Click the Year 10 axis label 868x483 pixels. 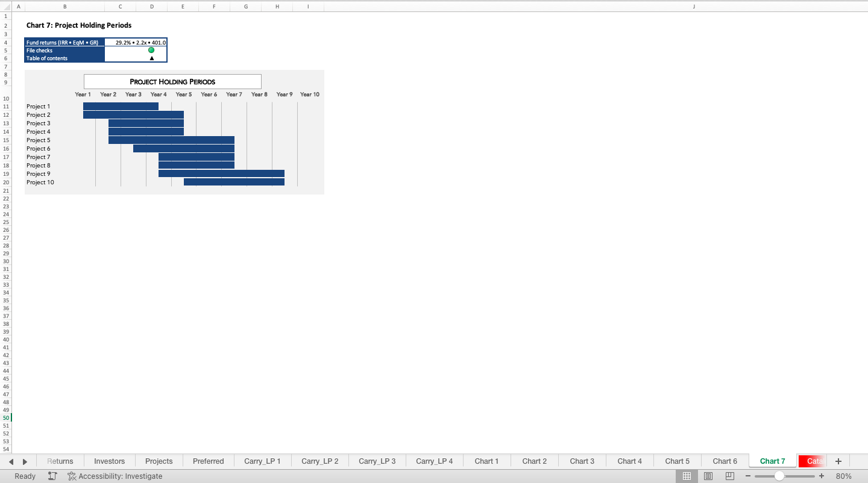pos(310,95)
